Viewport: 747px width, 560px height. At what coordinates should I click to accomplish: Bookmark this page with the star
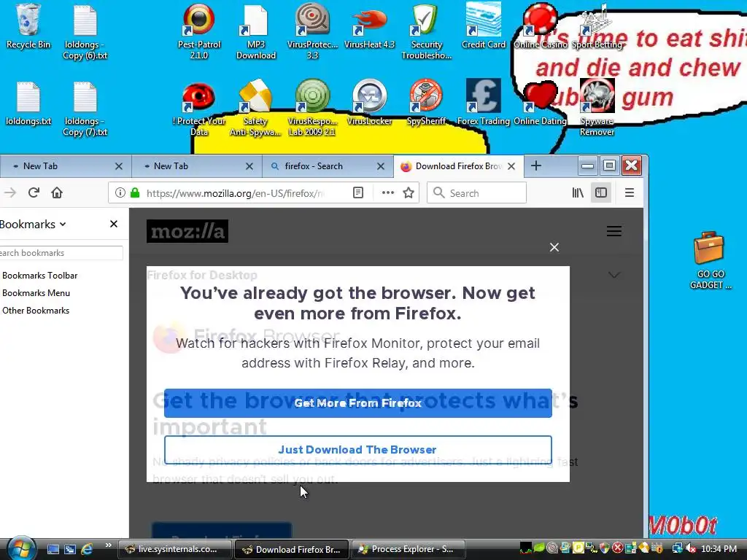[x=409, y=192]
